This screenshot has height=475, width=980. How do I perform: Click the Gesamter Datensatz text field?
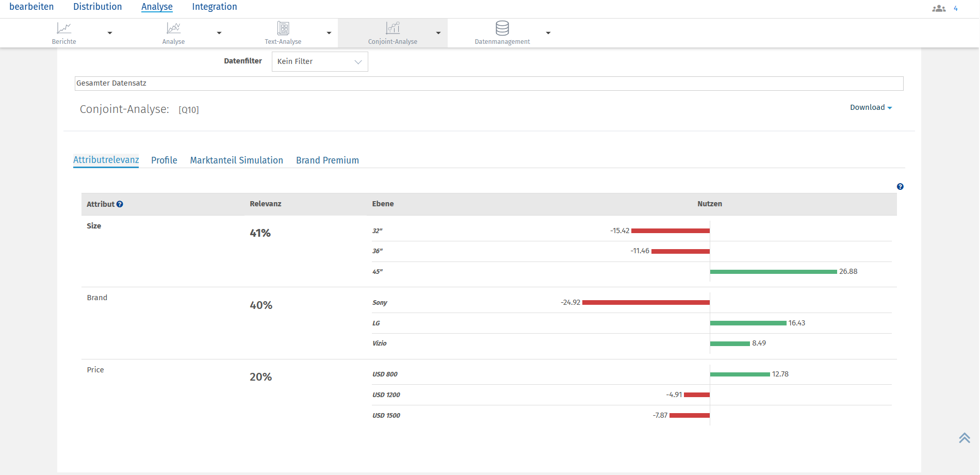tap(488, 84)
